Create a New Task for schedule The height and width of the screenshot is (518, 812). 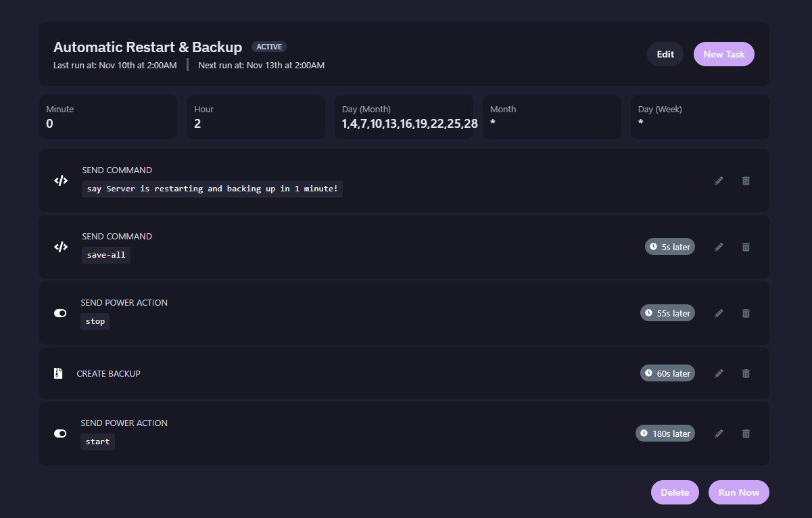click(723, 54)
